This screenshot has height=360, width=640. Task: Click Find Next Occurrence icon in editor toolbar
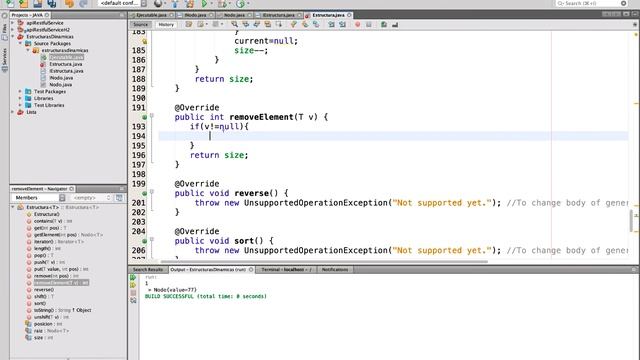point(256,24)
